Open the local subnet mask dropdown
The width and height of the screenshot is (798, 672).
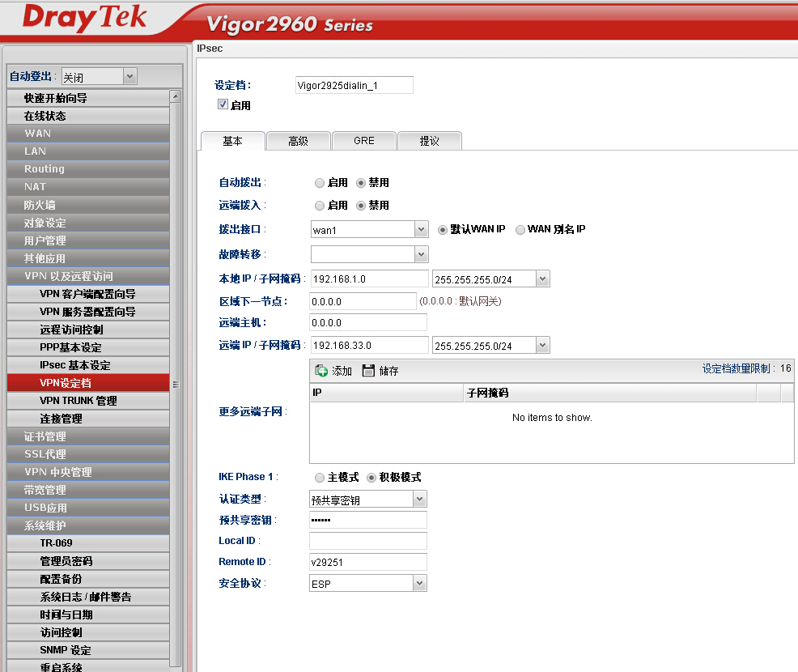point(542,279)
